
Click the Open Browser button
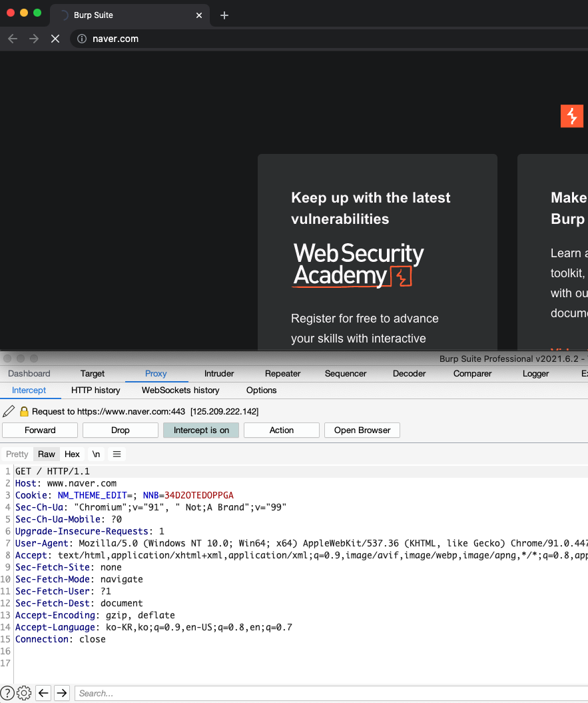click(362, 430)
